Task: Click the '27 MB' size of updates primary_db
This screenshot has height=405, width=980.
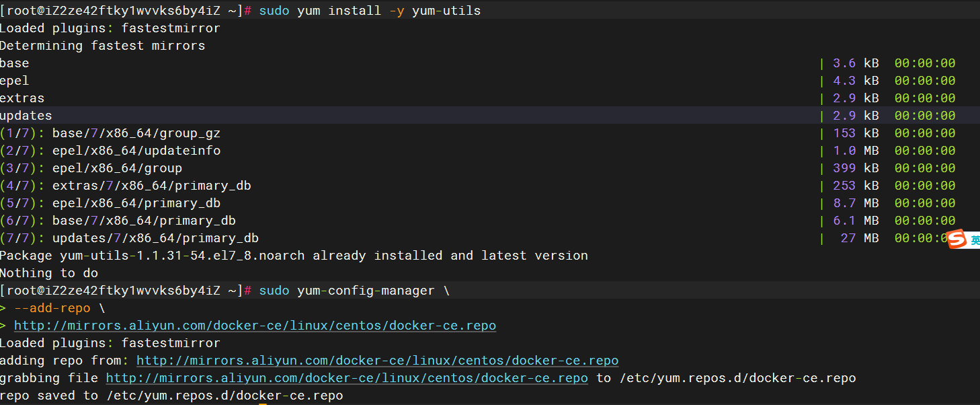Action: [860, 238]
